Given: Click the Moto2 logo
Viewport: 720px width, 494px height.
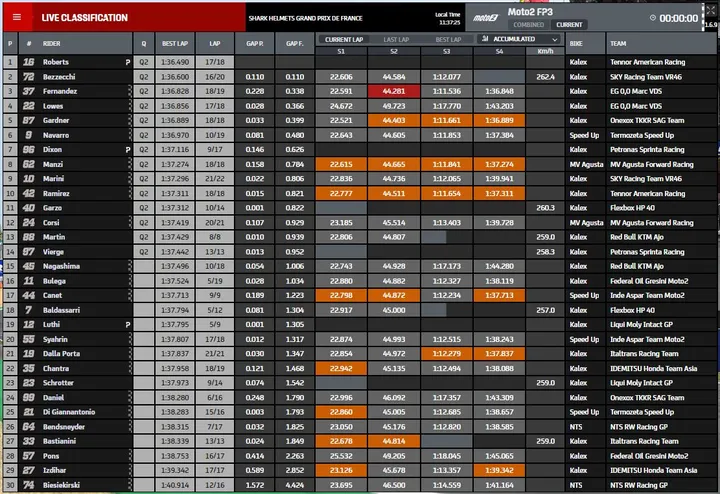Looking at the screenshot, I should (485, 18).
